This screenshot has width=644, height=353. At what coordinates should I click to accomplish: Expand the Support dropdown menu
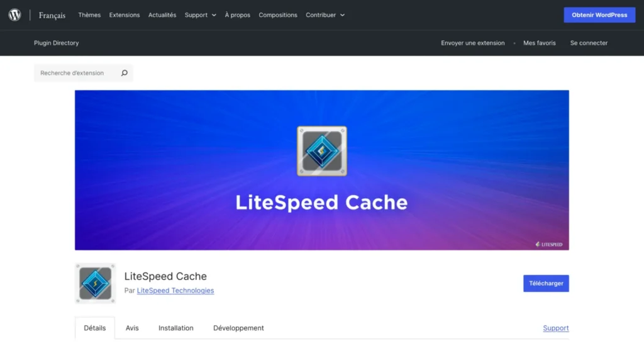pos(201,15)
